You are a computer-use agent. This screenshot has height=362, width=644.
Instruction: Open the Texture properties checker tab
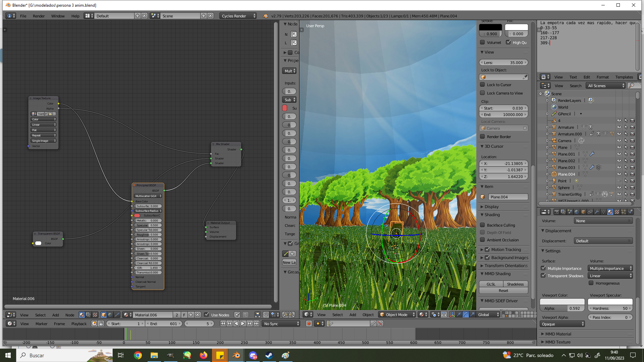point(617,212)
